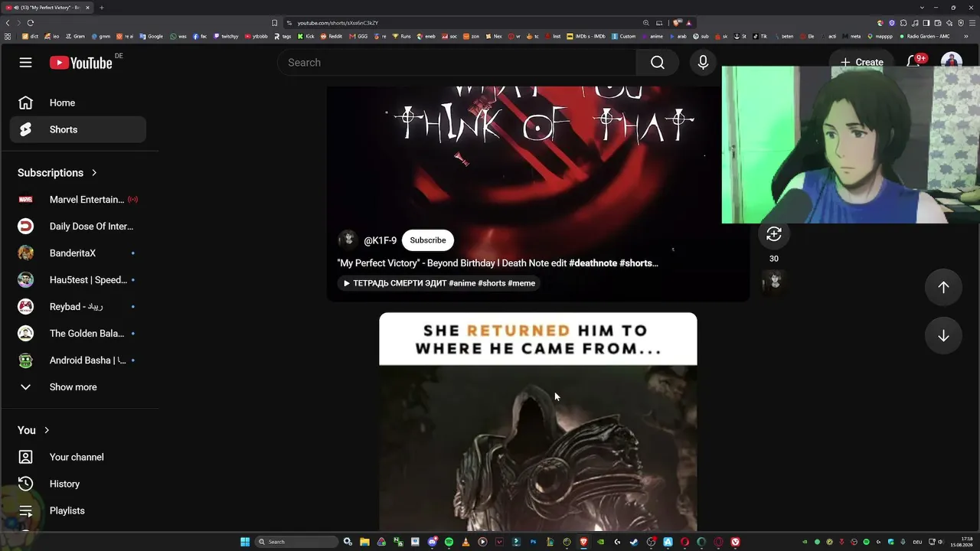This screenshot has width=980, height=551.
Task: Open watch History
Action: 77,484
